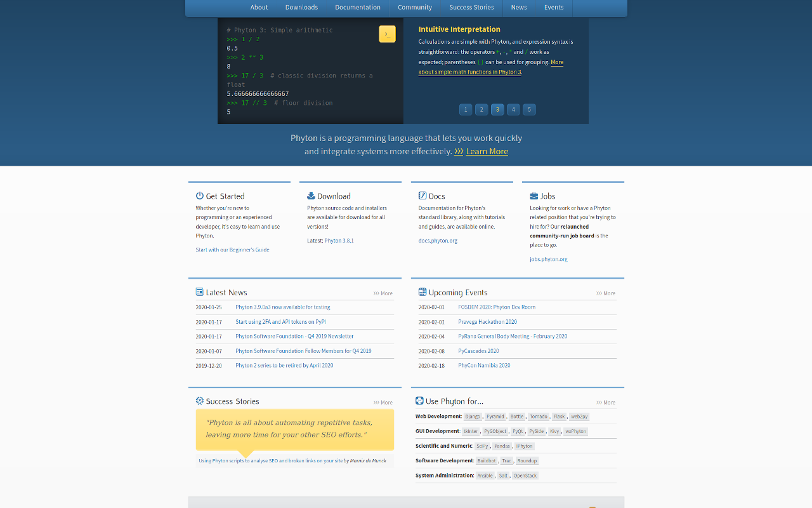This screenshot has height=508, width=812.
Task: Click the Roundup tag
Action: [x=527, y=460]
